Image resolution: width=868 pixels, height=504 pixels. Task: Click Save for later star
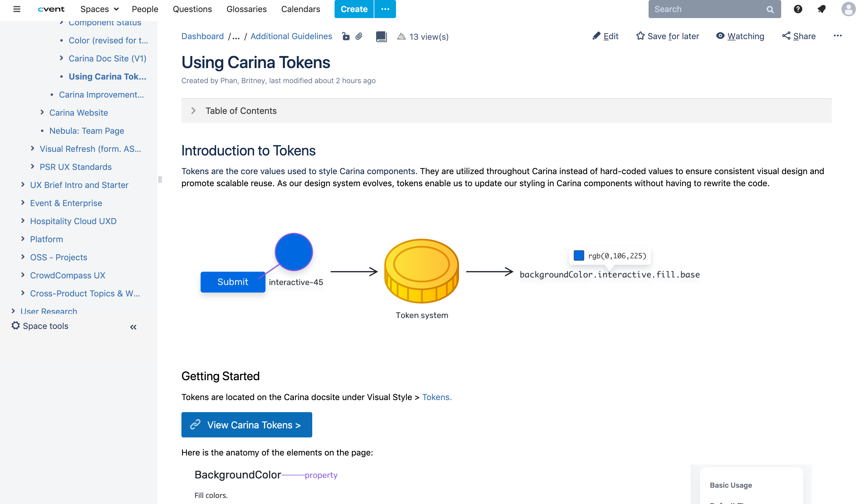667,36
